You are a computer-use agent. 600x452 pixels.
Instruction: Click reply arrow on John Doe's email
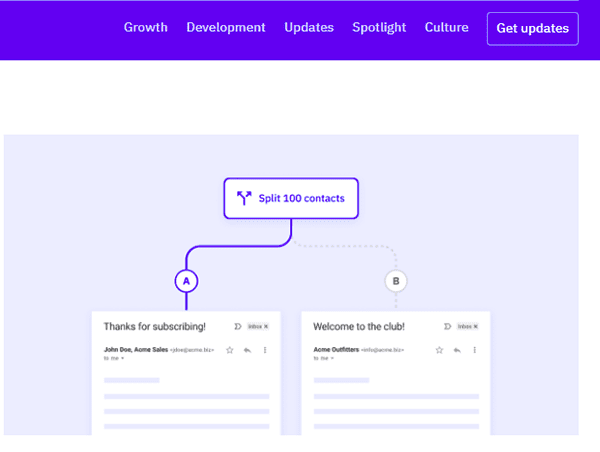246,350
